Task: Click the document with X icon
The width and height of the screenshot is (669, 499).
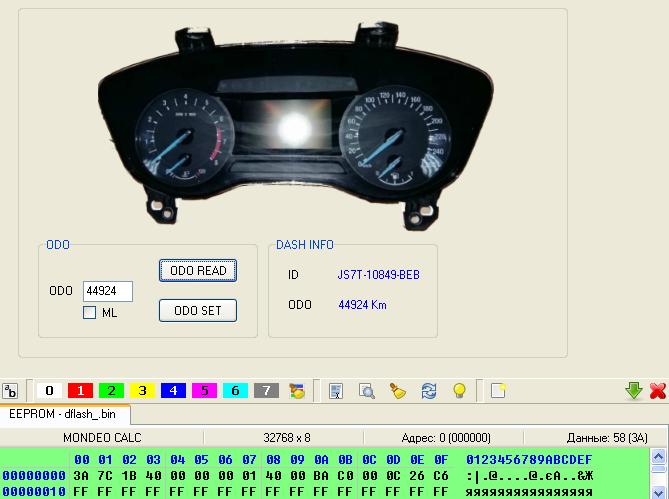Action: 336,391
